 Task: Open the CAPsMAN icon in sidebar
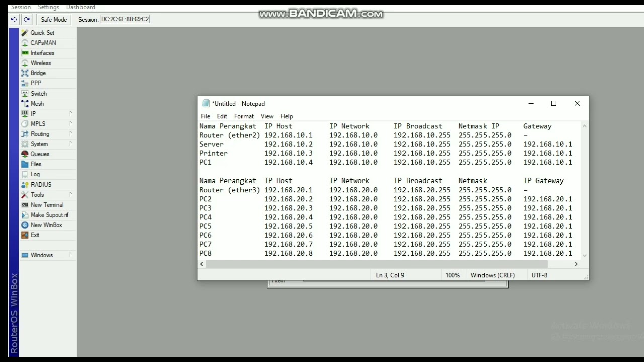click(25, 43)
